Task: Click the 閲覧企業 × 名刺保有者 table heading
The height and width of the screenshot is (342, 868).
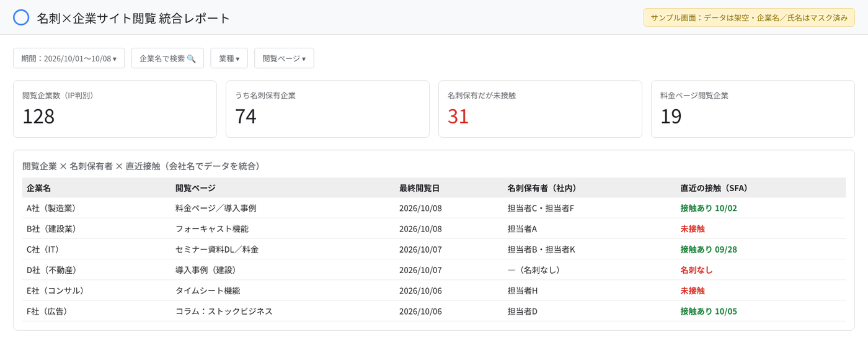Action: coord(143,166)
